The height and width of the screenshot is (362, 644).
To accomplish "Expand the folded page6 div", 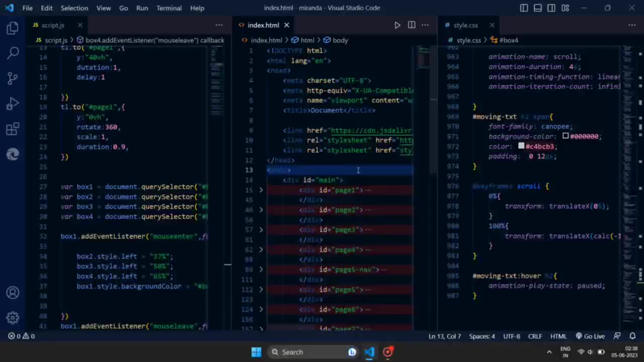I will [261, 309].
